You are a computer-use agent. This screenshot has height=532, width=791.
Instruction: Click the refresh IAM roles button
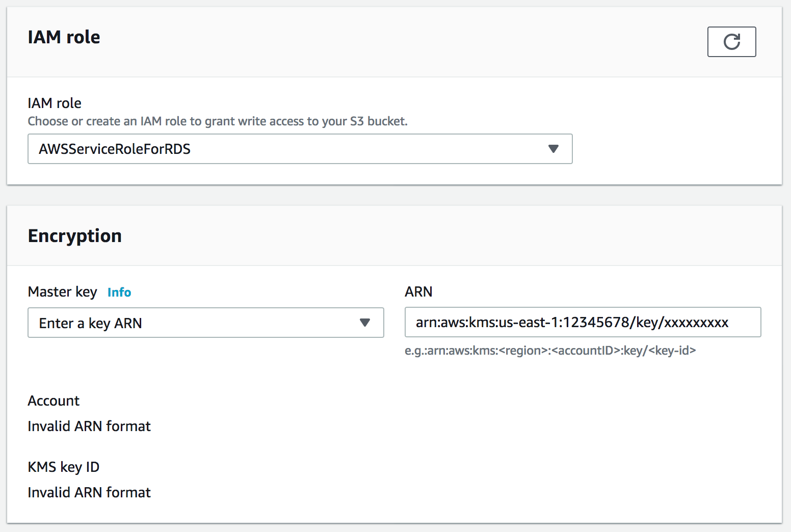pyautogui.click(x=731, y=42)
